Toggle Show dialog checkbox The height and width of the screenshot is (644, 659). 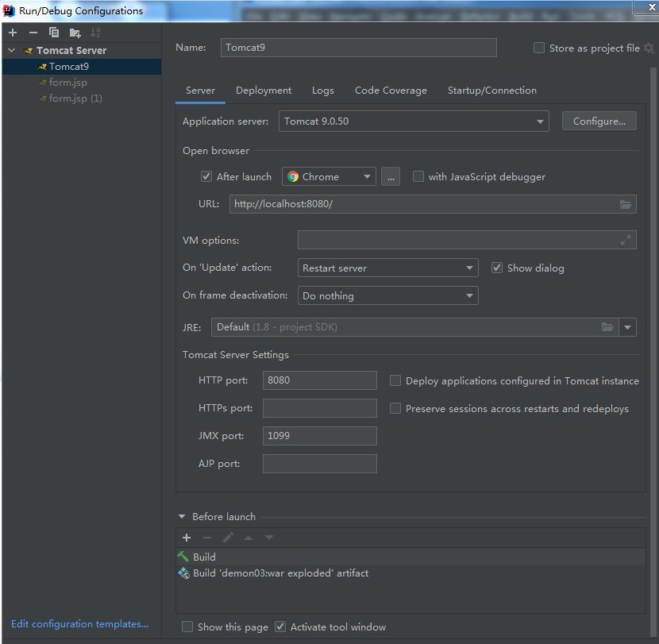[497, 268]
